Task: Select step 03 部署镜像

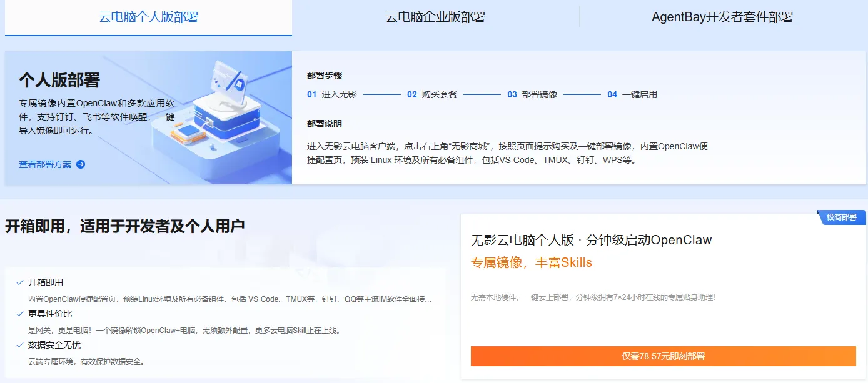Action: (x=532, y=94)
